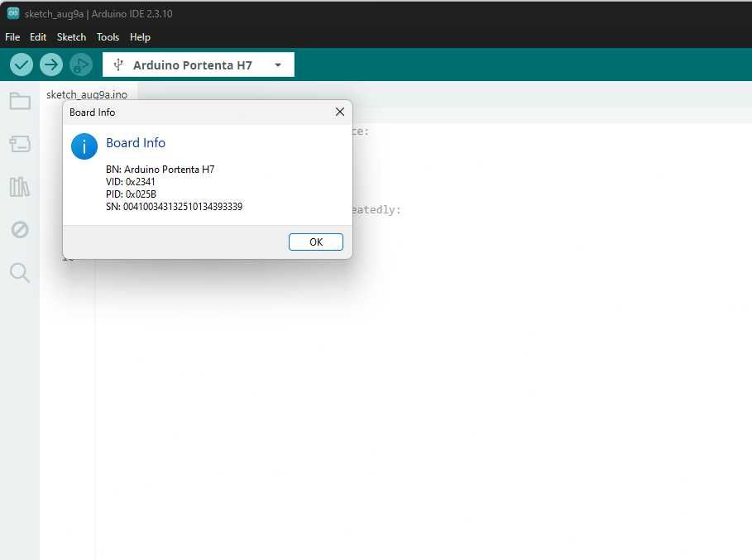Click the blue Board Info heading
The height and width of the screenshot is (560, 752).
click(x=136, y=143)
